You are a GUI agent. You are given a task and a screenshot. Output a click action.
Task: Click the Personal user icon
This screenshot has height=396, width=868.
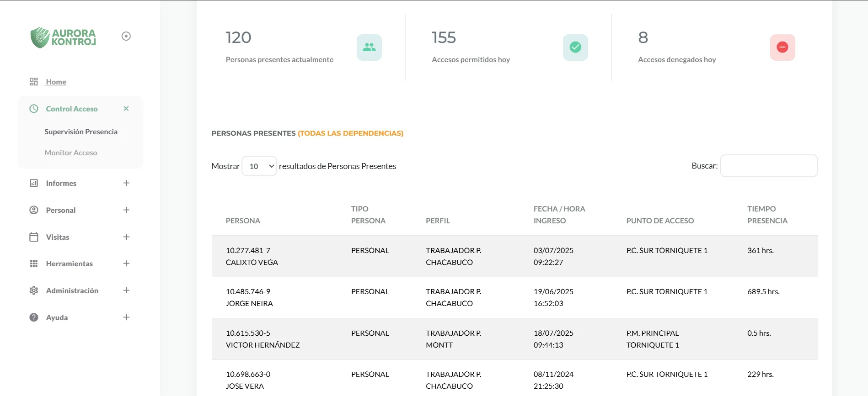click(34, 210)
